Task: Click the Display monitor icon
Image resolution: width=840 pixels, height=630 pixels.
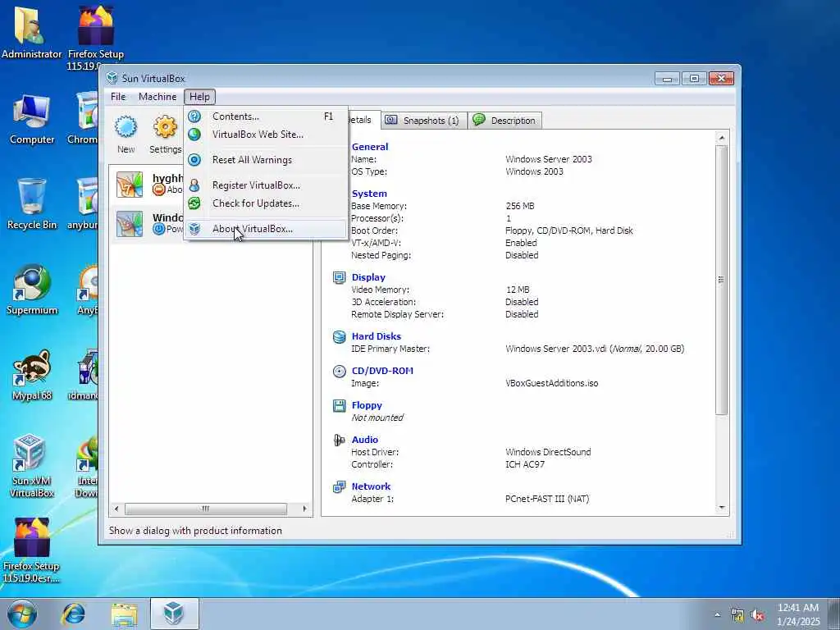Action: pyautogui.click(x=339, y=277)
